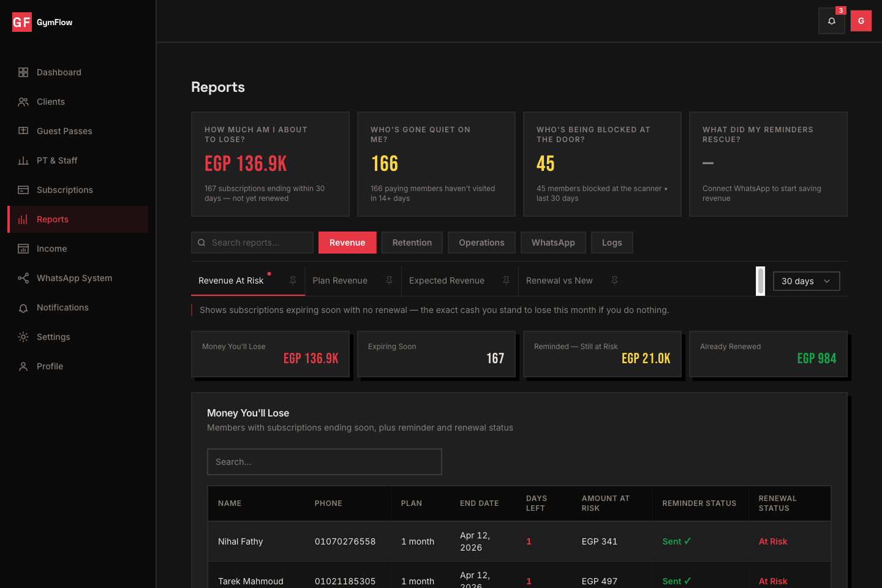The image size is (882, 588).
Task: Open Dashboard from the sidebar
Action: pos(59,72)
